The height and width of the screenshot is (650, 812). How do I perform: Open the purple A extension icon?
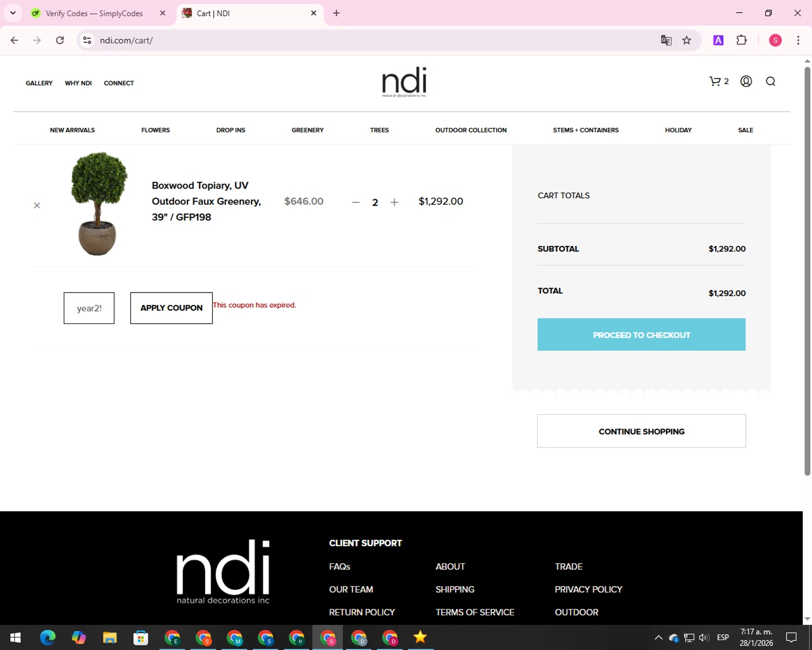718,40
